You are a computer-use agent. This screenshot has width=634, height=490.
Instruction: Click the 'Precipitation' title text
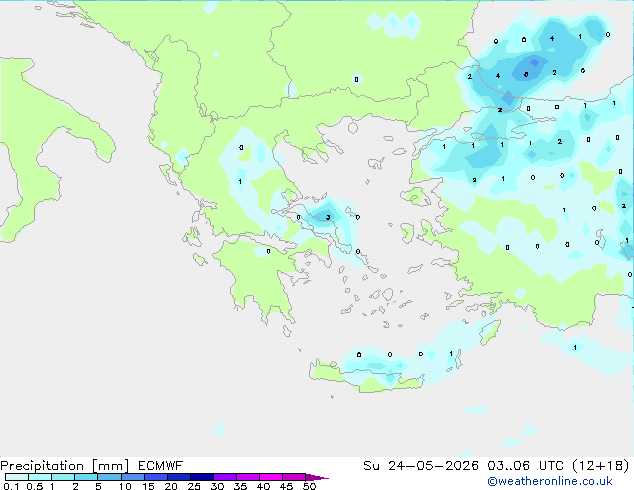point(42,466)
